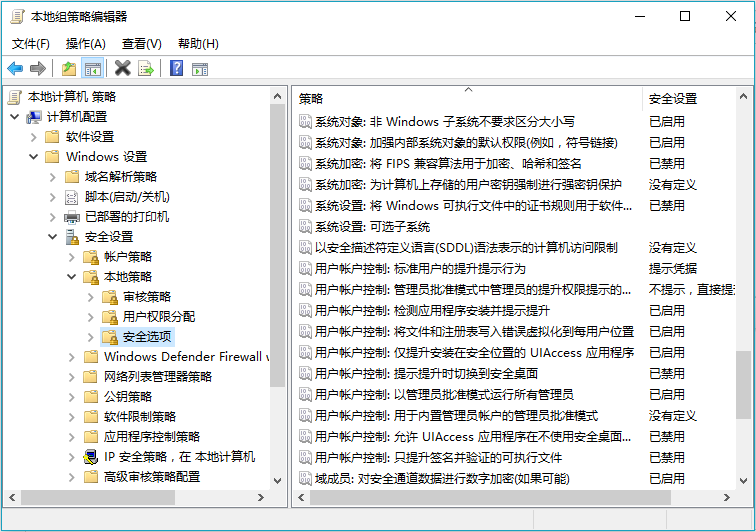Click the right pane vertical scrollbar thumb
Image resolution: width=756 pixels, height=532 pixels.
click(x=743, y=383)
